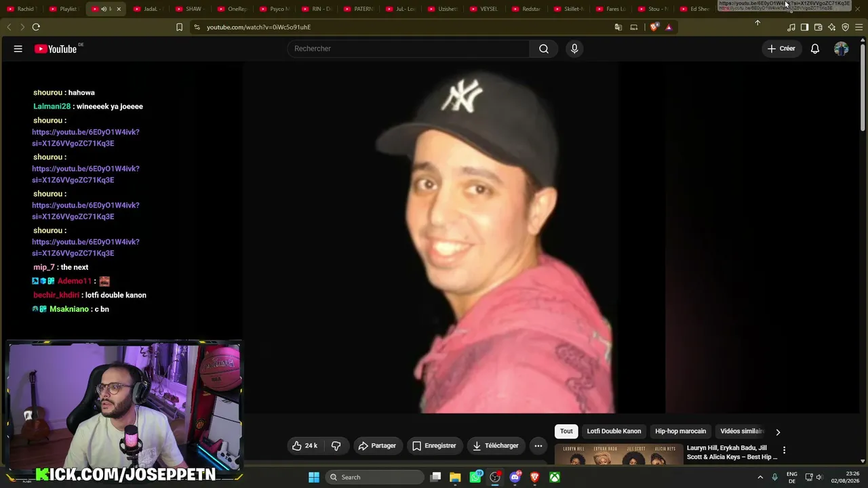This screenshot has height=488, width=868.
Task: Open the Xbox app from the taskbar
Action: 554,477
